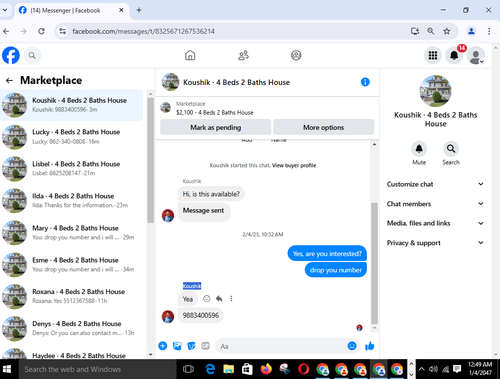Open the Chrome tab search dropdown arrow
Image resolution: width=500 pixels, height=379 pixels.
pos(5,10)
